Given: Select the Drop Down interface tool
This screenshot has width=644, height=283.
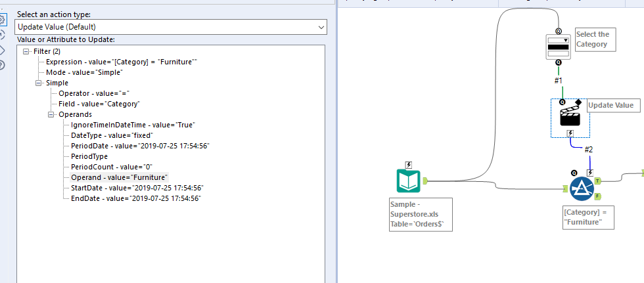Looking at the screenshot, I should coord(558,47).
